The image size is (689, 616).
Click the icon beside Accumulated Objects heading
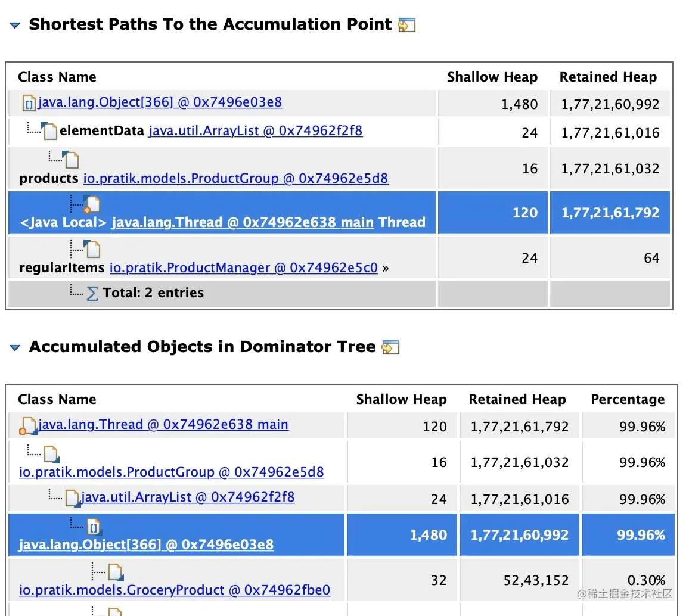(x=390, y=347)
